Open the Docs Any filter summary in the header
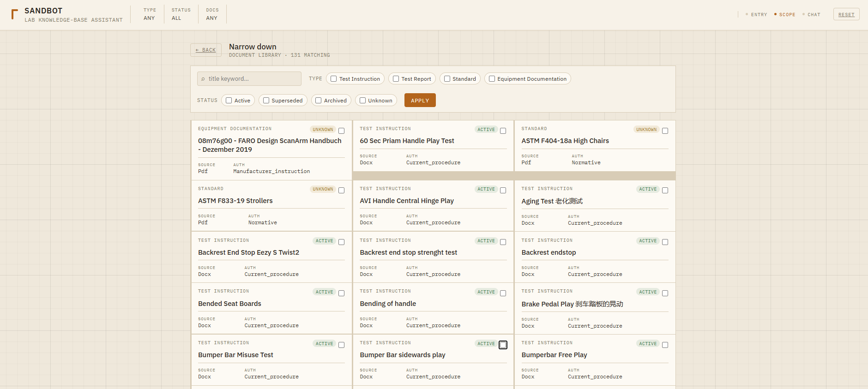868x389 pixels. coord(212,14)
